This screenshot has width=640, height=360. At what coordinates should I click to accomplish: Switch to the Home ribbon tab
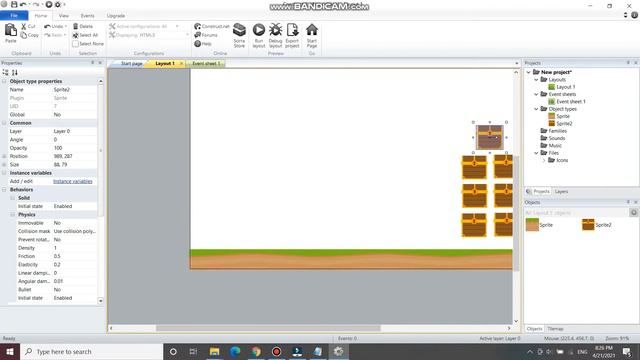40,16
